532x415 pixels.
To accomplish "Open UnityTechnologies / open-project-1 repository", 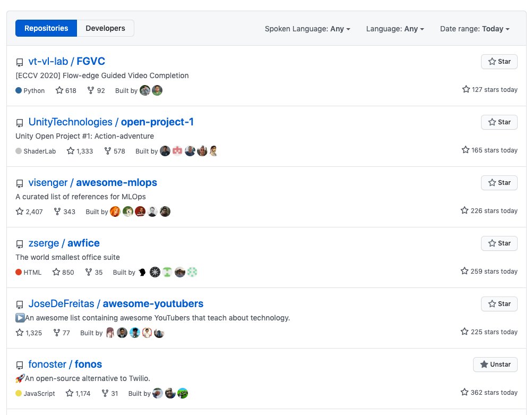I will coord(111,122).
